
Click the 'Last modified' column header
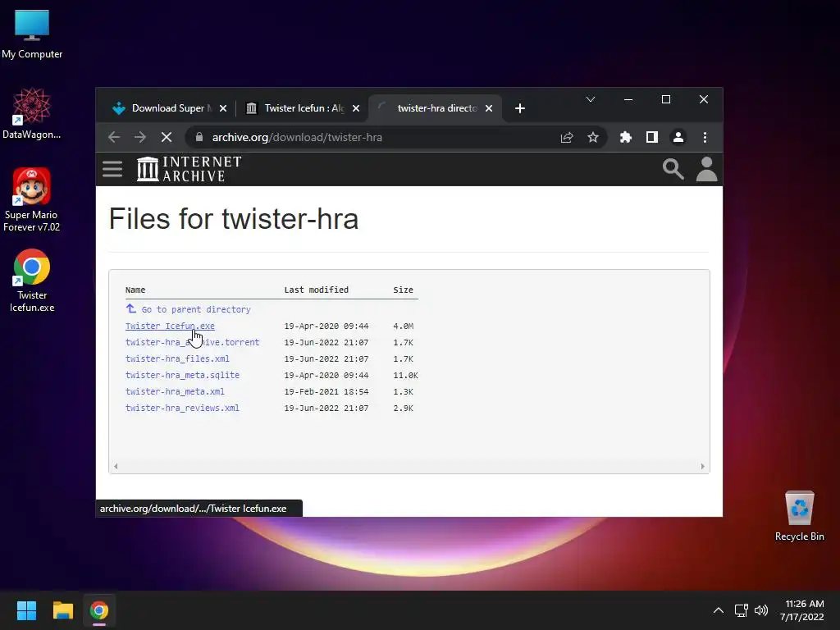[316, 290]
